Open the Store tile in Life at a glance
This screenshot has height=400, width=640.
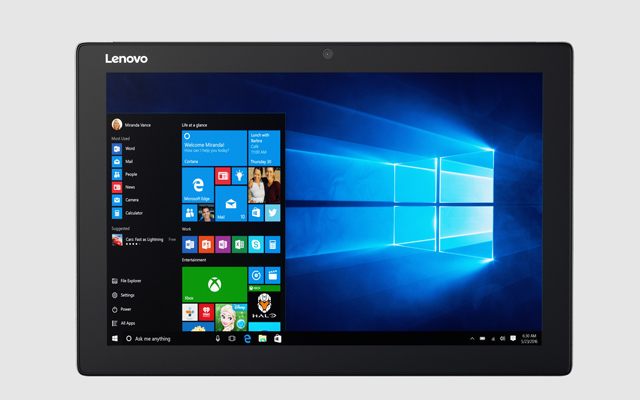click(256, 213)
